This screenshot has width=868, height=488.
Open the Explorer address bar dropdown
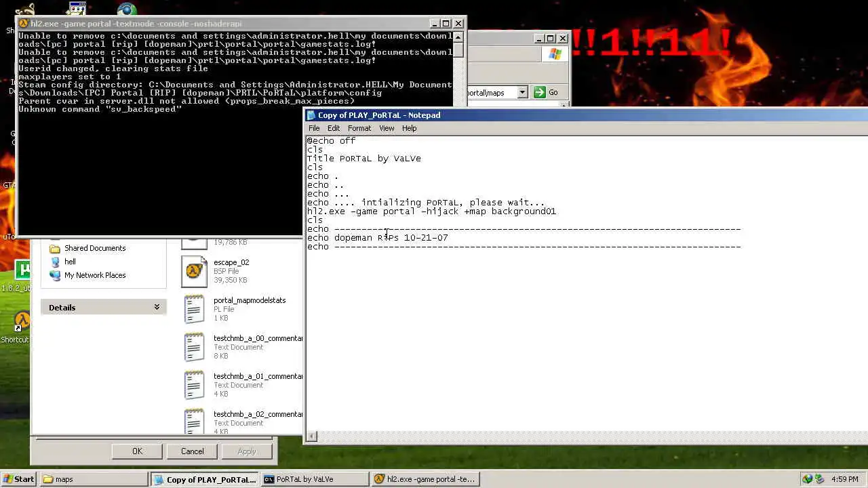pos(522,92)
